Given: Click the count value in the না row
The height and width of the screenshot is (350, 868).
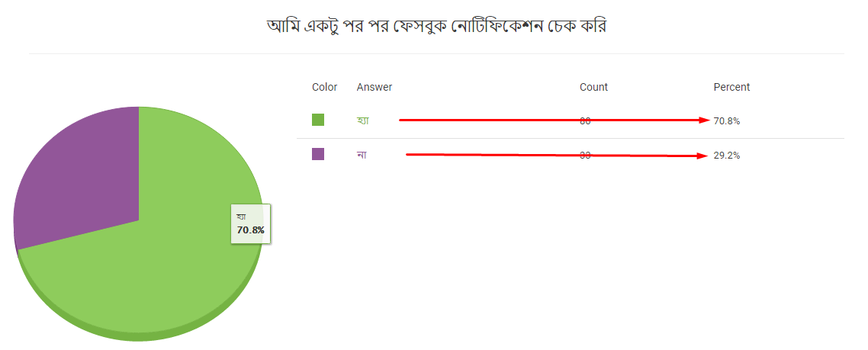Looking at the screenshot, I should pyautogui.click(x=585, y=156).
